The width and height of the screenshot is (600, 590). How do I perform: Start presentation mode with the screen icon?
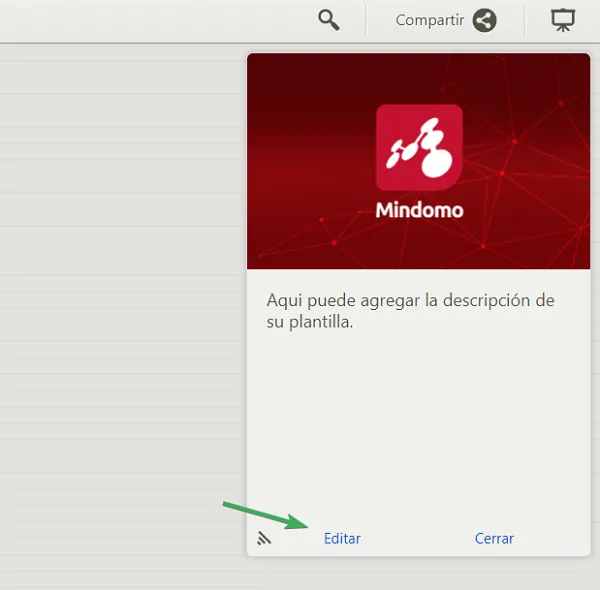(x=563, y=20)
